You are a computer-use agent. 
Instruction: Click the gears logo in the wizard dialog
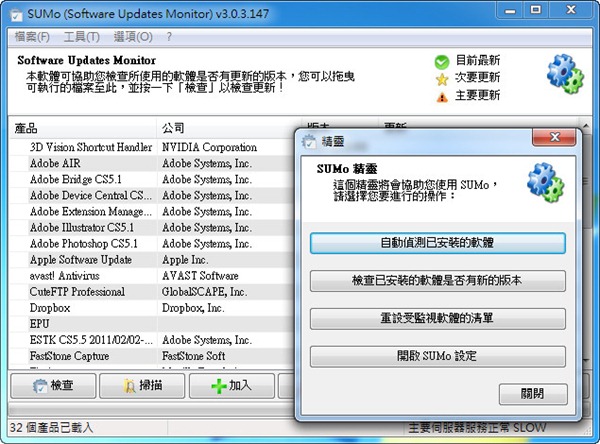pos(545,183)
